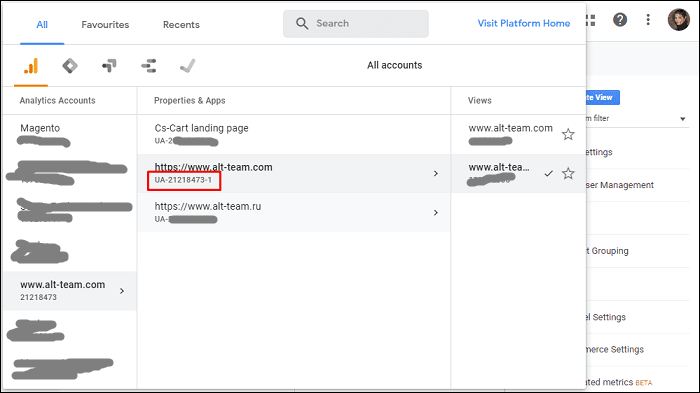Click the All accounts heading
Screen dimensions: 700x393
[x=394, y=65]
